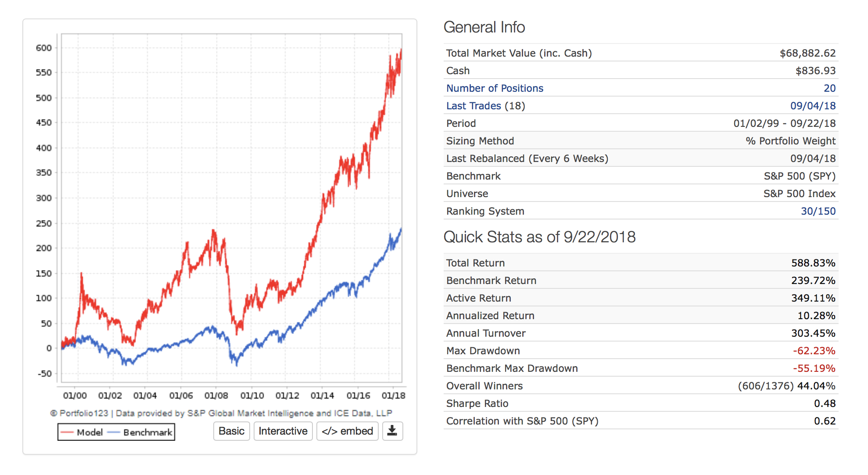Click the Portfolio123 copyright text

pyautogui.click(x=221, y=413)
